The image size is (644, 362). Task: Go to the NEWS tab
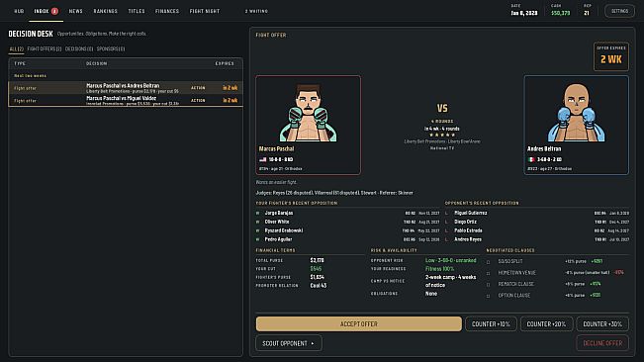tap(75, 11)
